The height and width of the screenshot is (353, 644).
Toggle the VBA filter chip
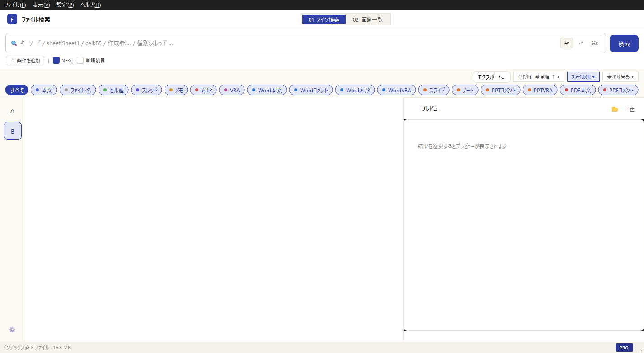click(x=232, y=90)
